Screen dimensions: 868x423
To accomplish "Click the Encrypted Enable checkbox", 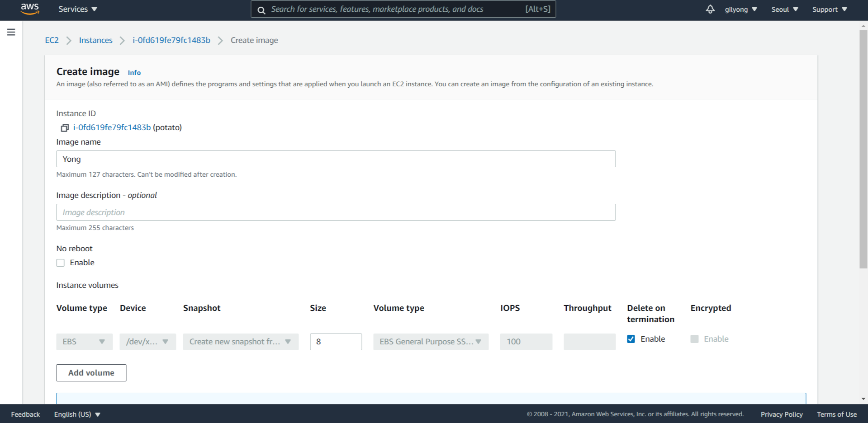I will [x=695, y=339].
